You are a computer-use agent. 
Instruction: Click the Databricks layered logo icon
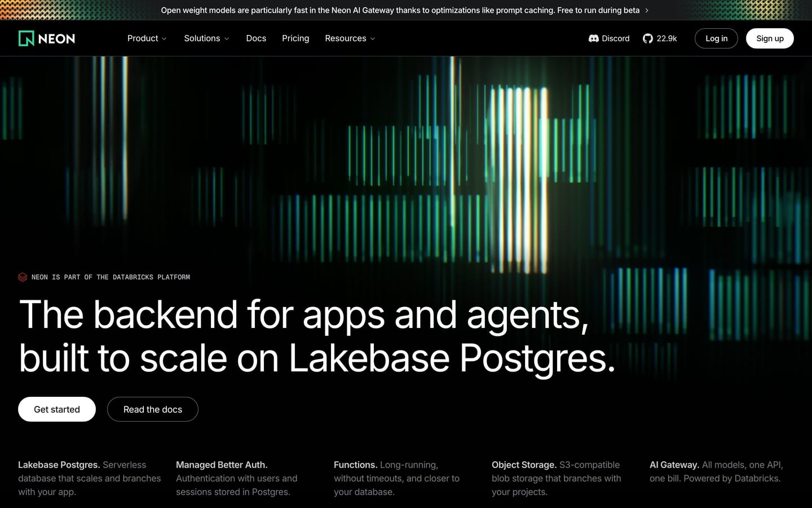(x=23, y=277)
